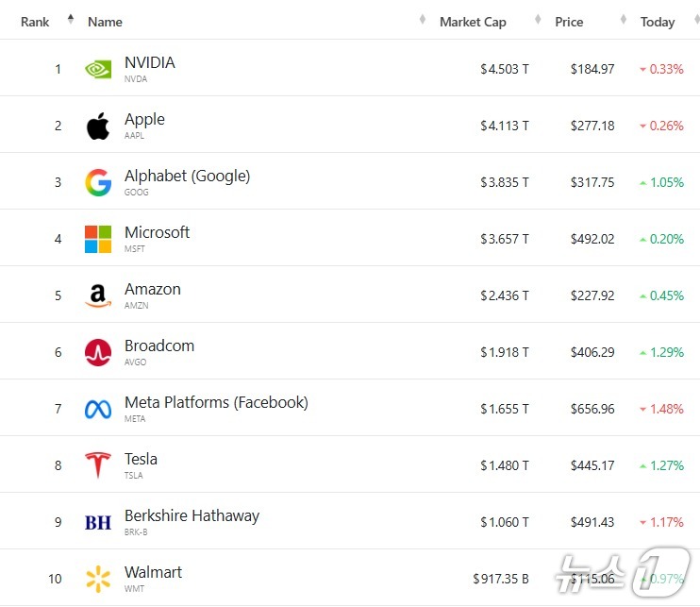
Task: Open Meta Platforms (Facebook) link
Action: pos(216,403)
